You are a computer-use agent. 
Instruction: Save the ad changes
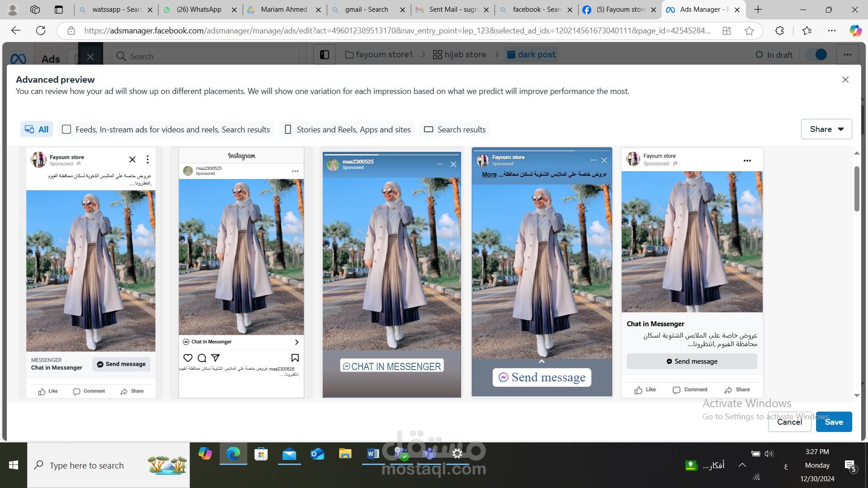click(834, 422)
